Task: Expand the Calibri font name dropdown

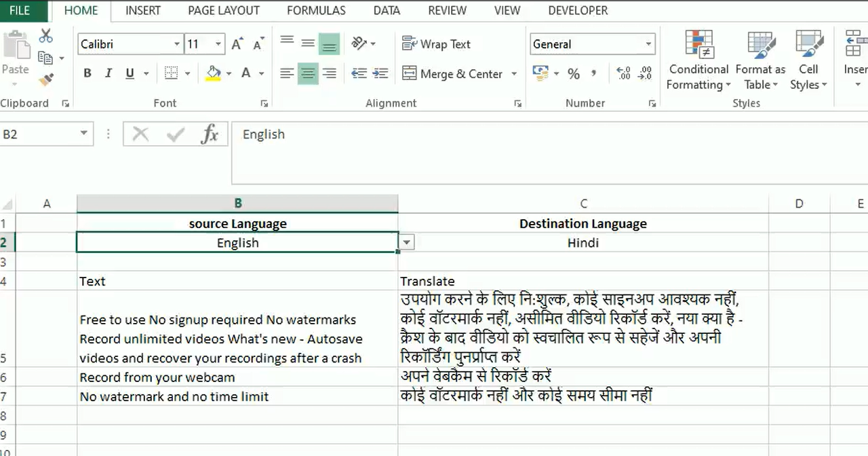Action: click(177, 44)
